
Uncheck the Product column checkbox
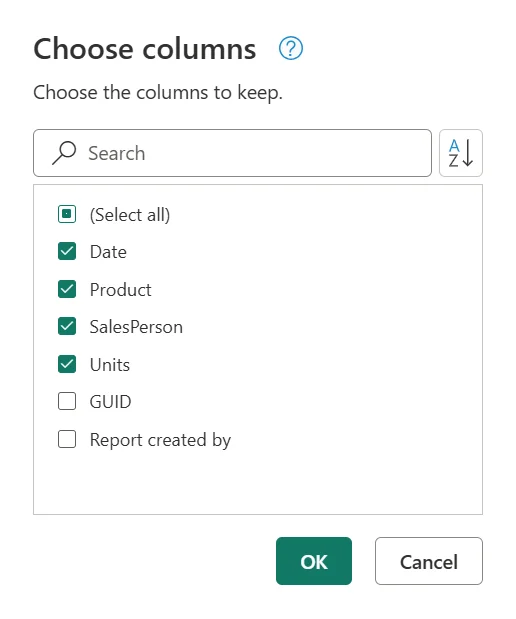[67, 289]
